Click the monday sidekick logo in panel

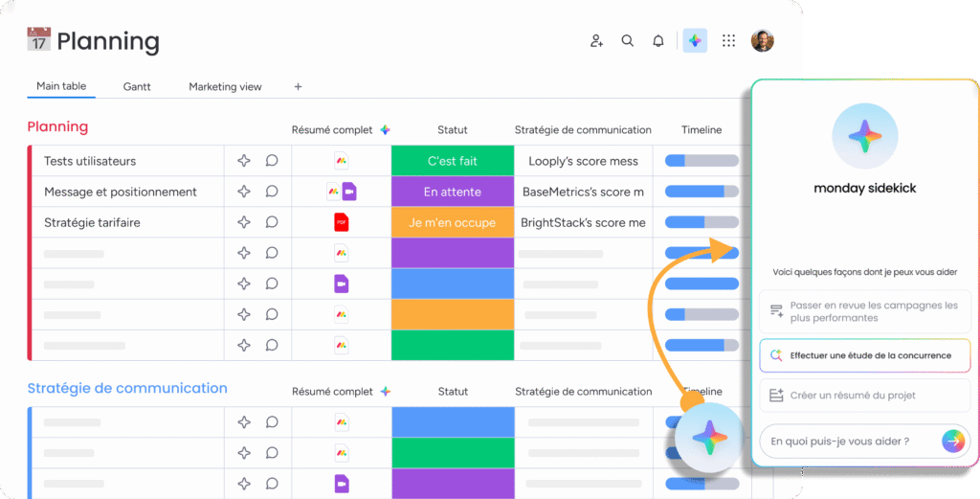coord(865,137)
